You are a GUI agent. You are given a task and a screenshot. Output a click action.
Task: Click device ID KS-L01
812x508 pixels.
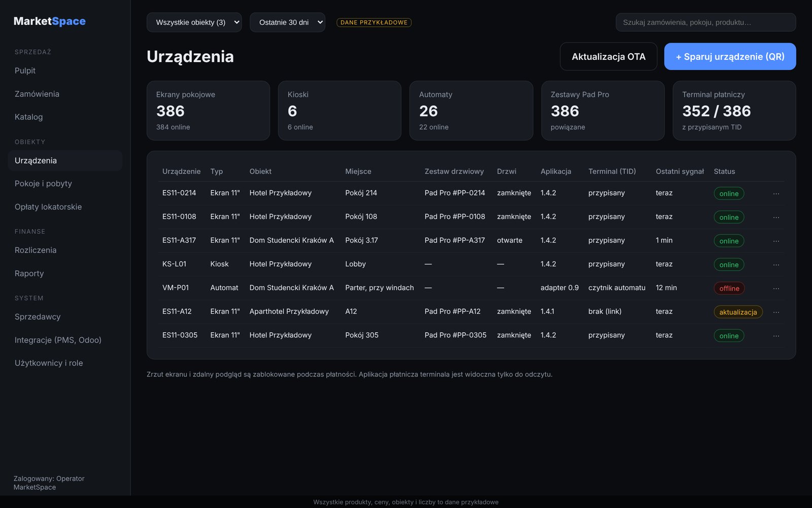(174, 264)
